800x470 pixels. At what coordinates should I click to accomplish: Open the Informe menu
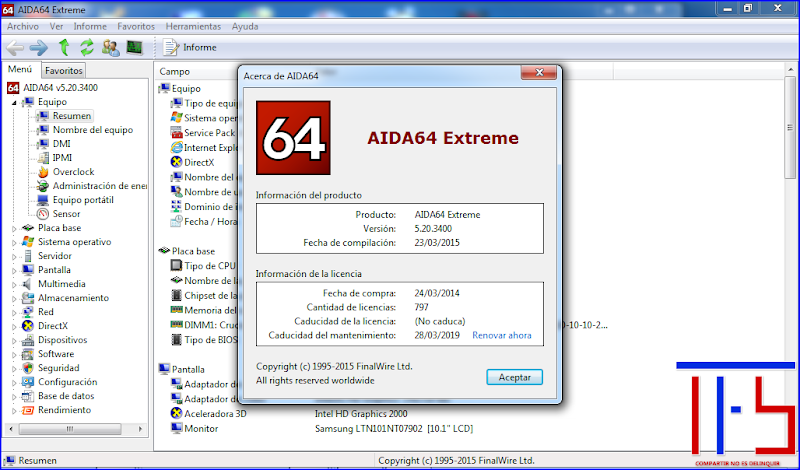[90, 27]
